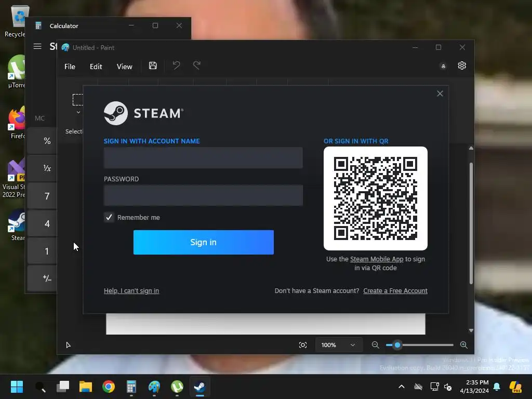
Task: Select the uTorrent desktop shortcut
Action: pos(16,72)
